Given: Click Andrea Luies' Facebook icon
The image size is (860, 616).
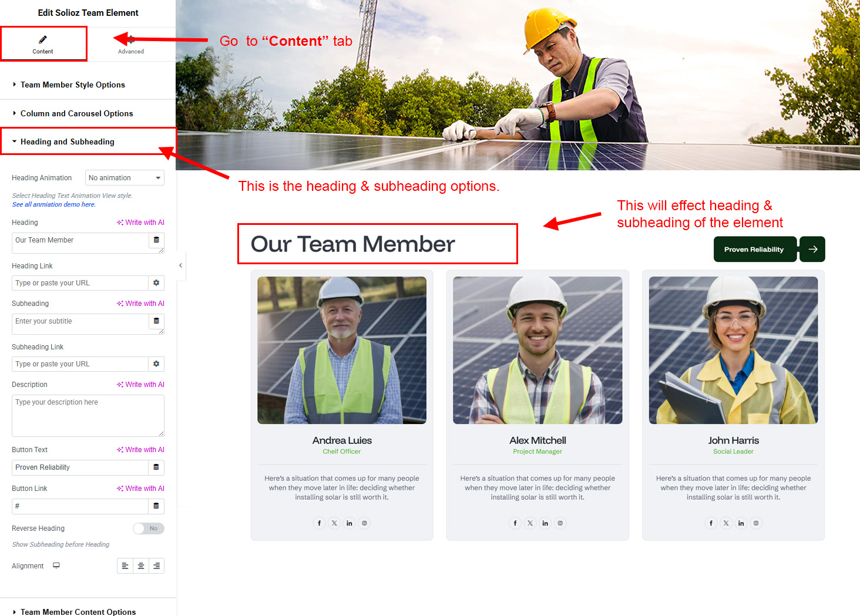Looking at the screenshot, I should tap(319, 523).
